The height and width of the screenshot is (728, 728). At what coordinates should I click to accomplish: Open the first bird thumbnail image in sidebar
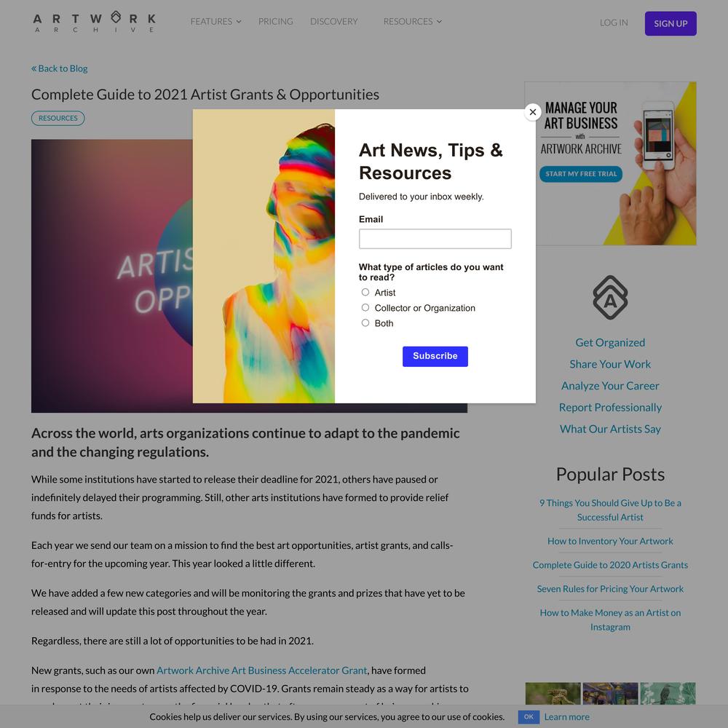(x=553, y=693)
